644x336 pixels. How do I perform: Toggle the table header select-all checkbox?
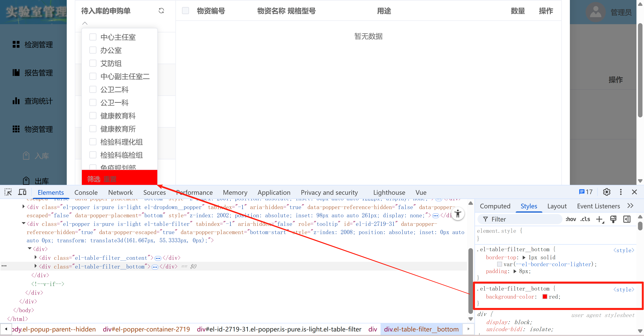point(185,11)
